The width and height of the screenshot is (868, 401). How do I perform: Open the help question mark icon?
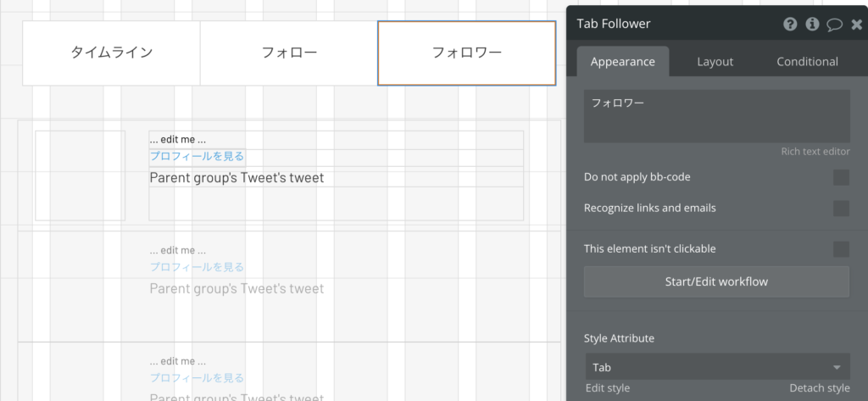click(x=790, y=25)
